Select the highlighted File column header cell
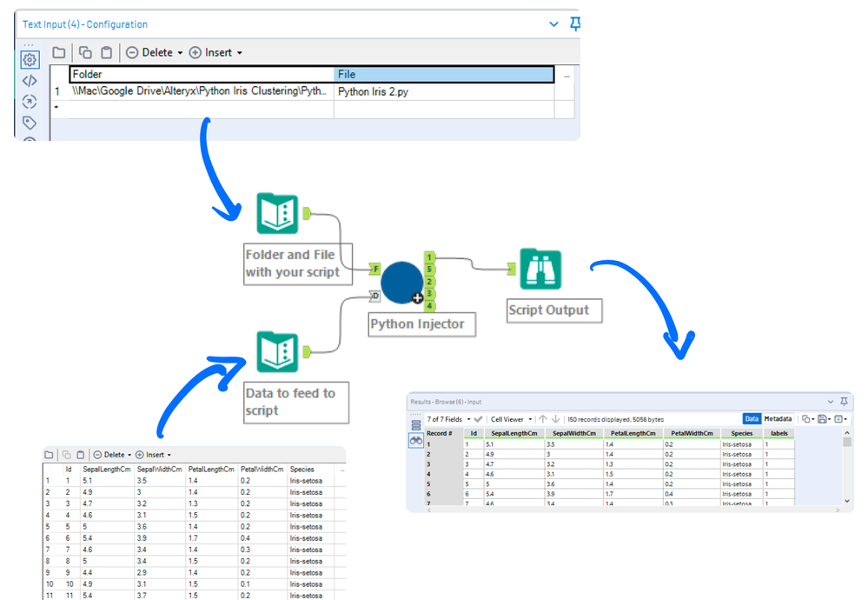 [x=444, y=74]
